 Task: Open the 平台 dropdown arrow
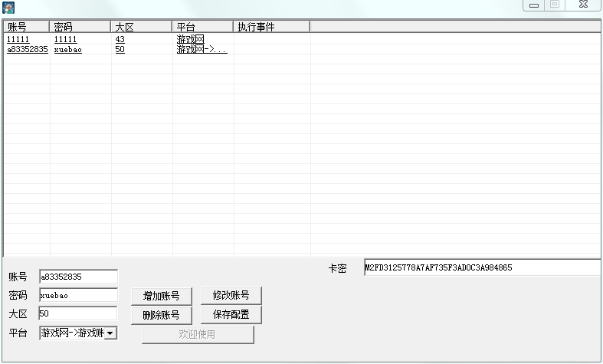110,333
